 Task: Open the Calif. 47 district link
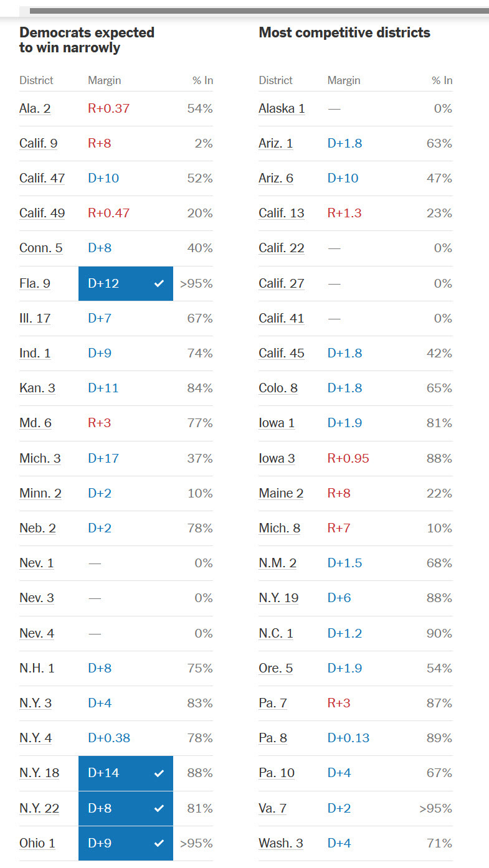click(x=42, y=178)
